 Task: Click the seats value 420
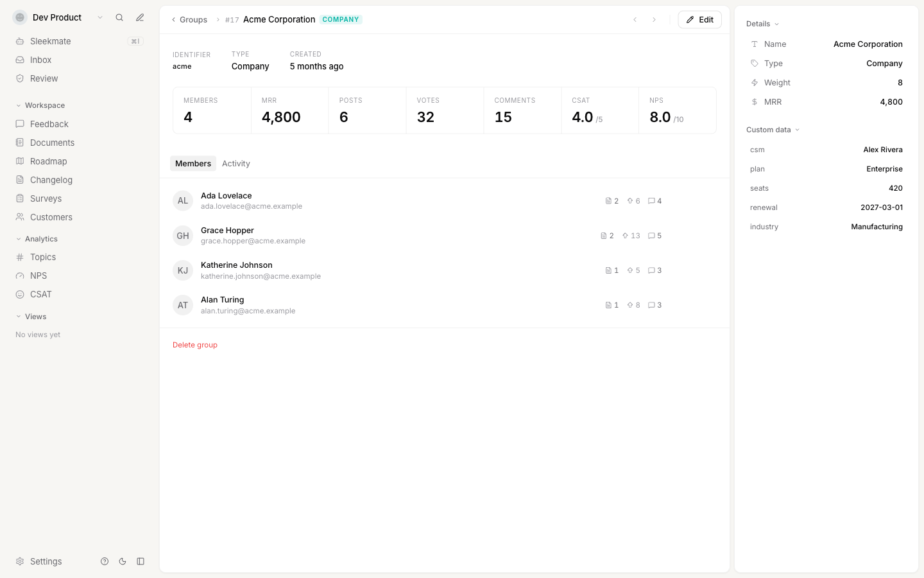[x=895, y=188]
